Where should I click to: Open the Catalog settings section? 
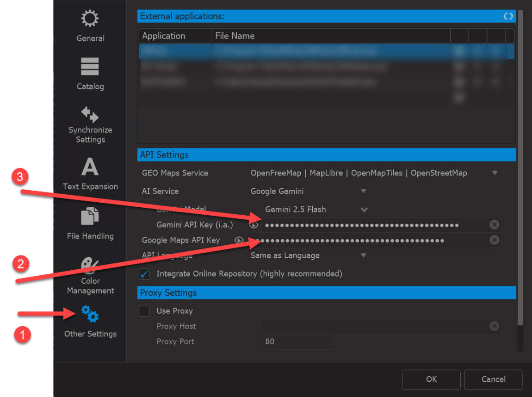click(x=90, y=74)
